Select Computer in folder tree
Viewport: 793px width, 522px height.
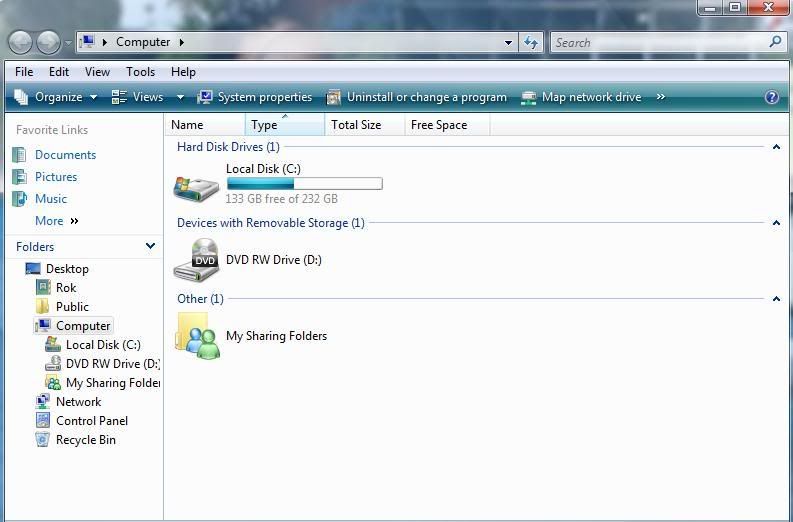pyautogui.click(x=83, y=326)
